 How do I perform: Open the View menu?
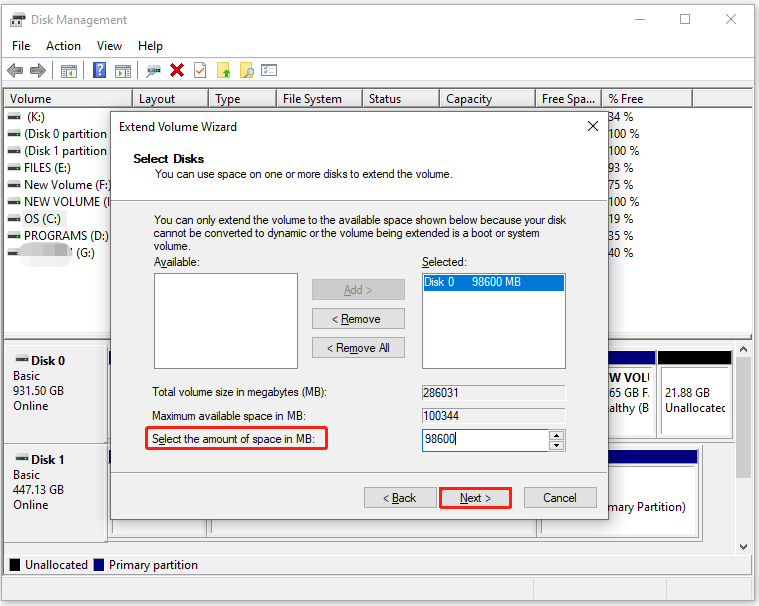pos(109,46)
